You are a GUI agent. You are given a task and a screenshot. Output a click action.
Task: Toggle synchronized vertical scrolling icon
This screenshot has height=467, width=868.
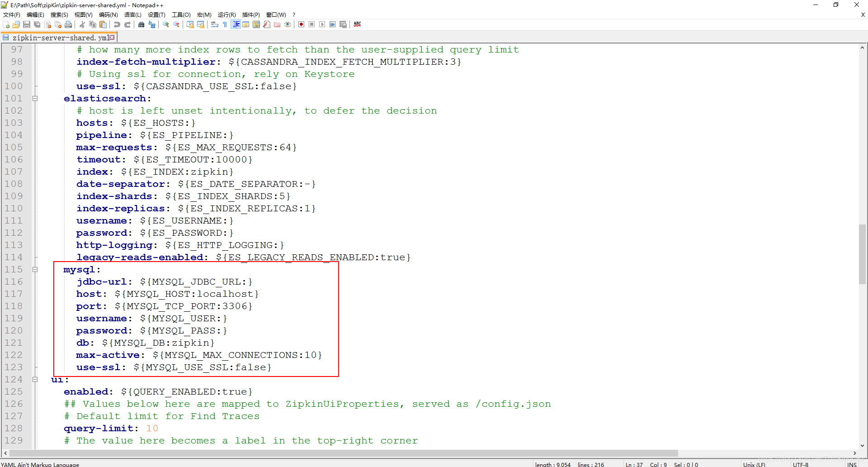point(190,24)
